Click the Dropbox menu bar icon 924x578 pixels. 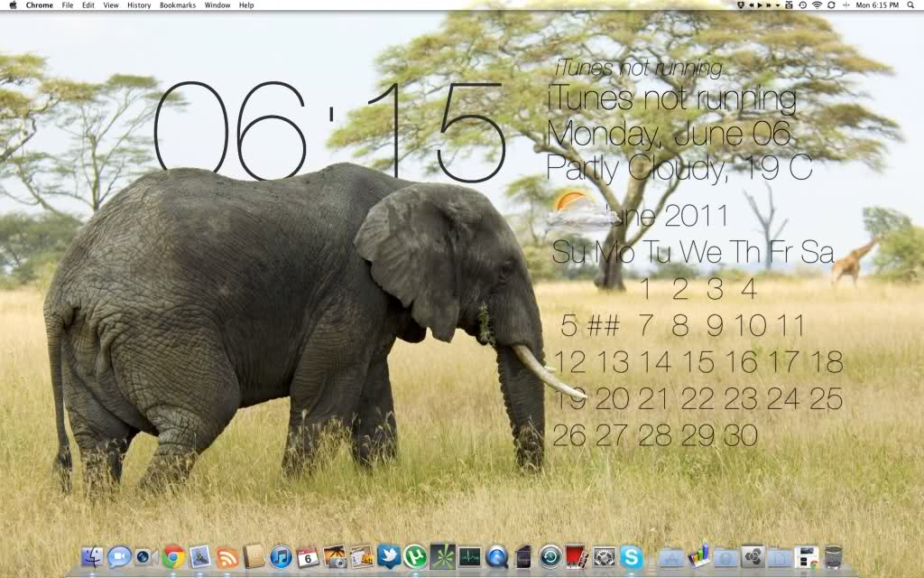(741, 5)
